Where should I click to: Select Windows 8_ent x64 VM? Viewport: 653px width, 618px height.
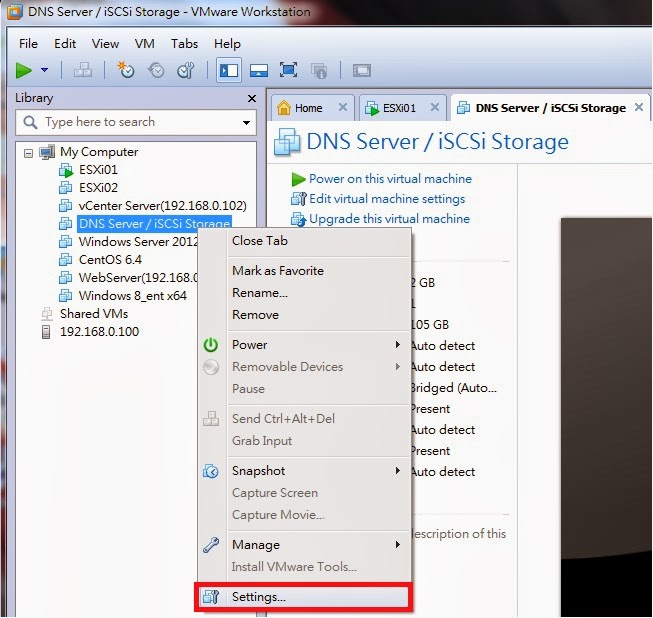[132, 296]
